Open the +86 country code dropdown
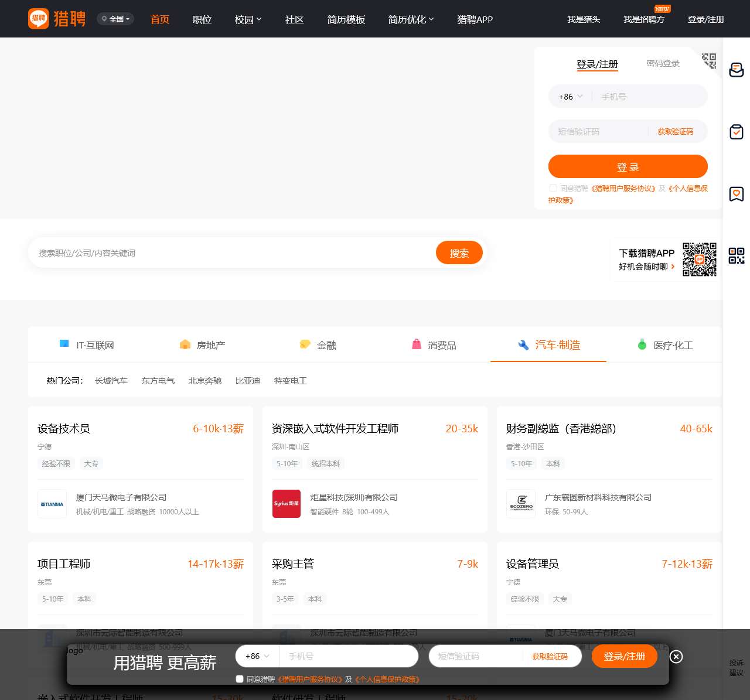Screen dimensions: 750x700 coord(570,97)
